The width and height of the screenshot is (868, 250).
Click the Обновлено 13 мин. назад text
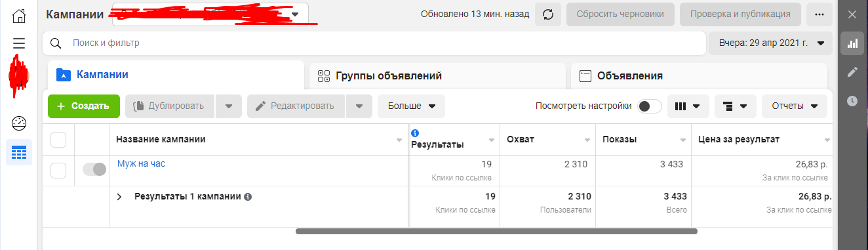(x=475, y=14)
